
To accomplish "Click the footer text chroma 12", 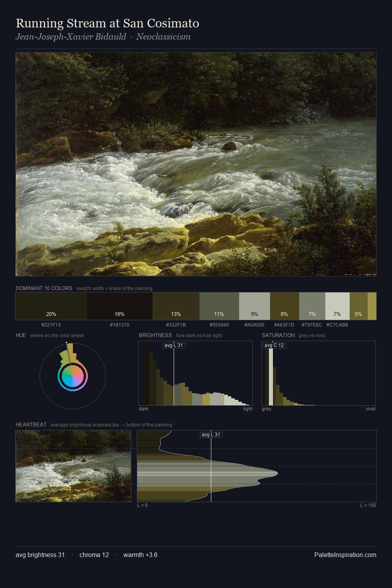I will tap(94, 555).
